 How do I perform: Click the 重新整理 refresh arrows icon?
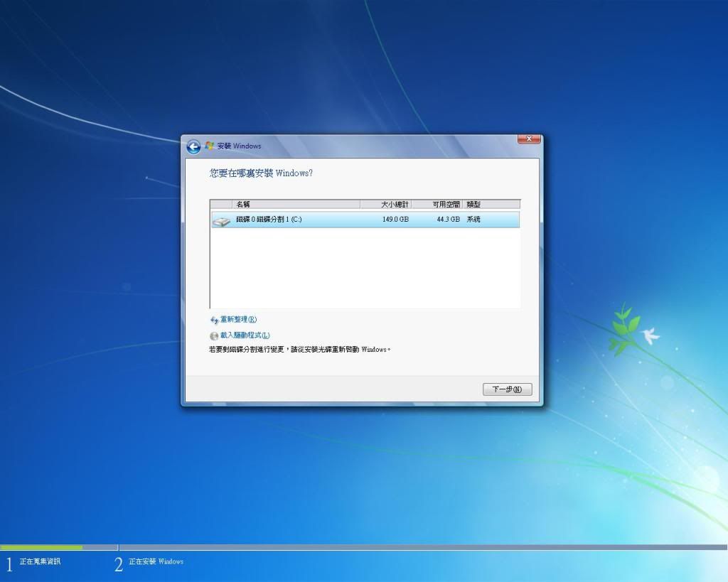point(214,320)
